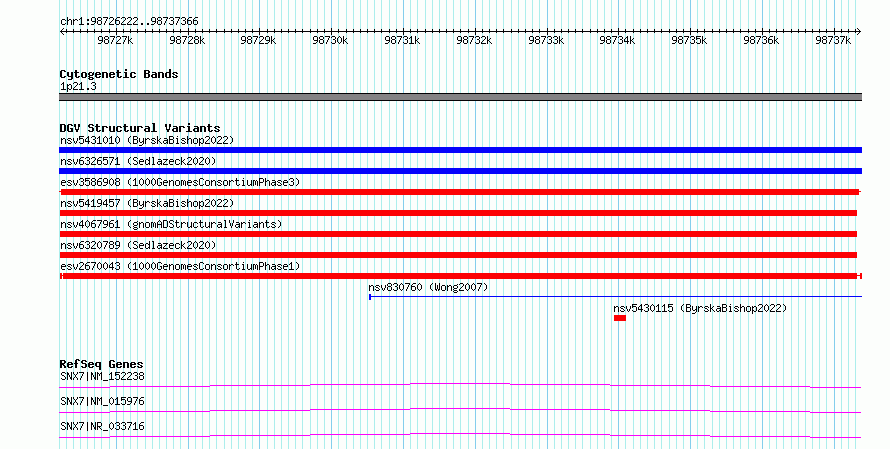Select the red bar for nsv4067961

click(x=458, y=234)
